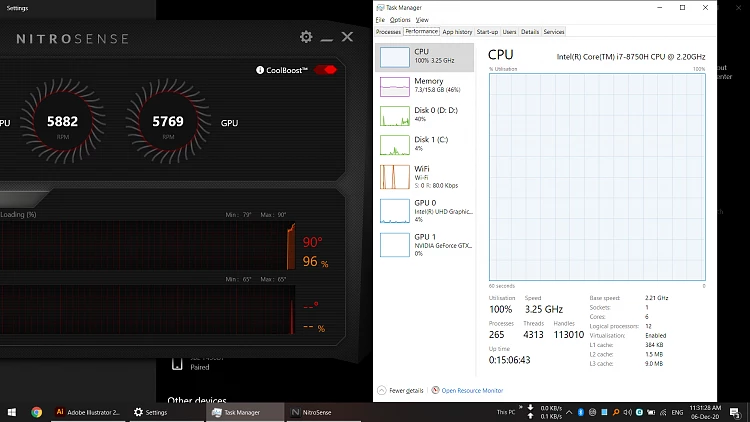Open the Action Center notifications icon
This screenshot has width=750, height=422.
click(735, 412)
